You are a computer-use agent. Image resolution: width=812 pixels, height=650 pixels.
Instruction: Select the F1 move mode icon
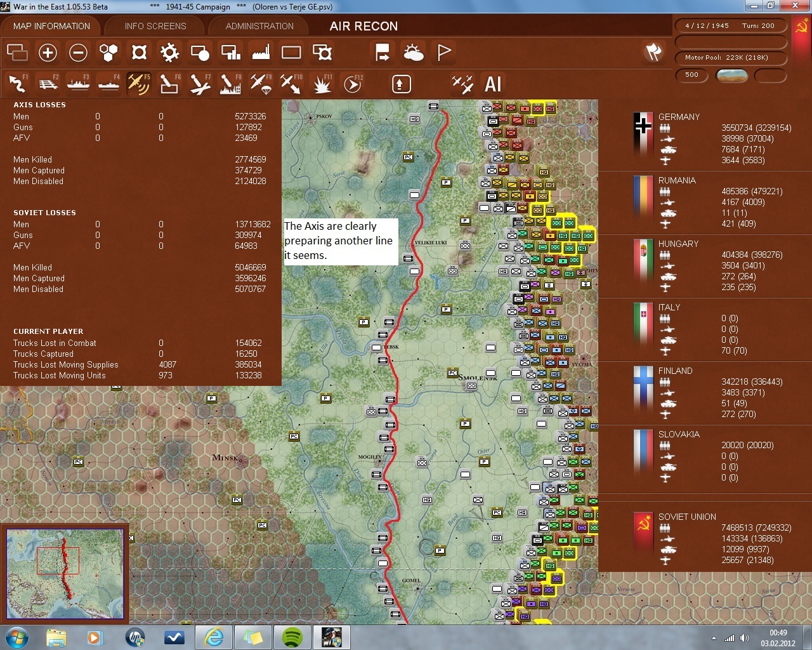tap(17, 84)
